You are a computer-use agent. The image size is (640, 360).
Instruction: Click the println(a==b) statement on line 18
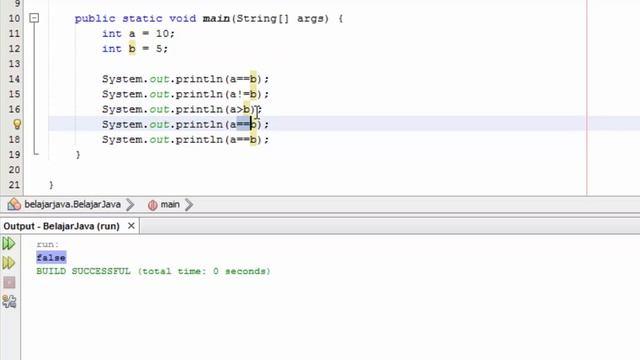[185, 139]
